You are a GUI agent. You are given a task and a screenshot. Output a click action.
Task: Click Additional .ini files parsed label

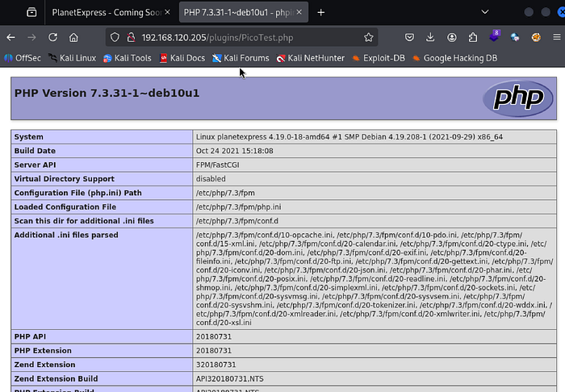coord(66,235)
